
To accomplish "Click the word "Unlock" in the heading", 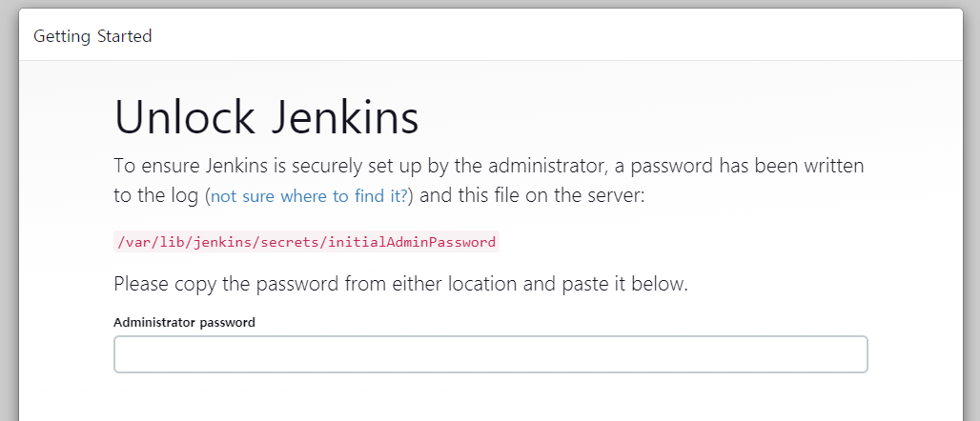I will click(184, 118).
